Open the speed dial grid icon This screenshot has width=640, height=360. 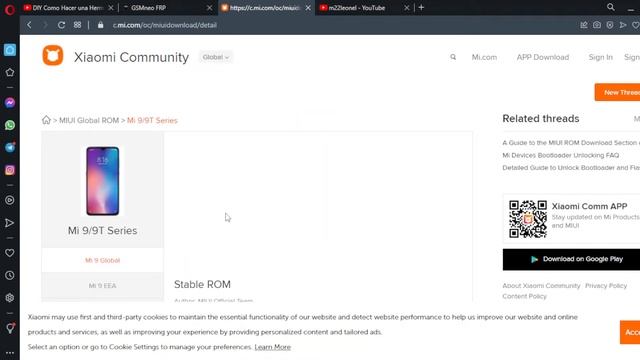pos(77,25)
